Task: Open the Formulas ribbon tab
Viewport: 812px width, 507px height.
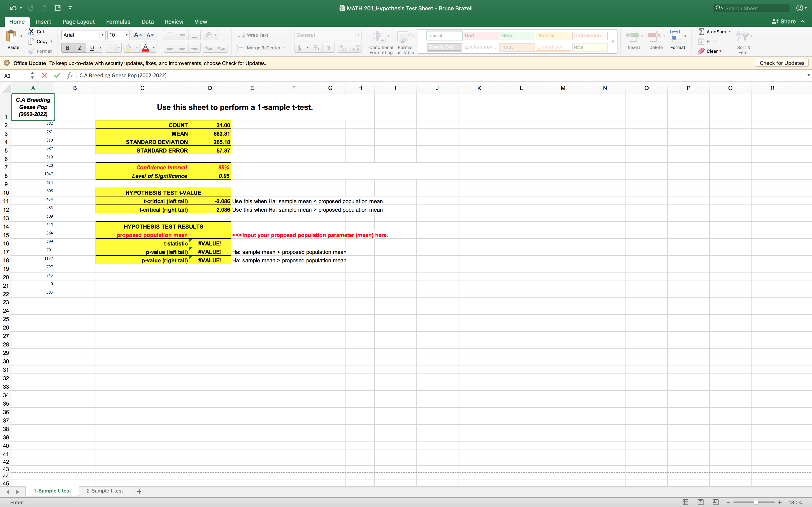Action: [x=118, y=22]
